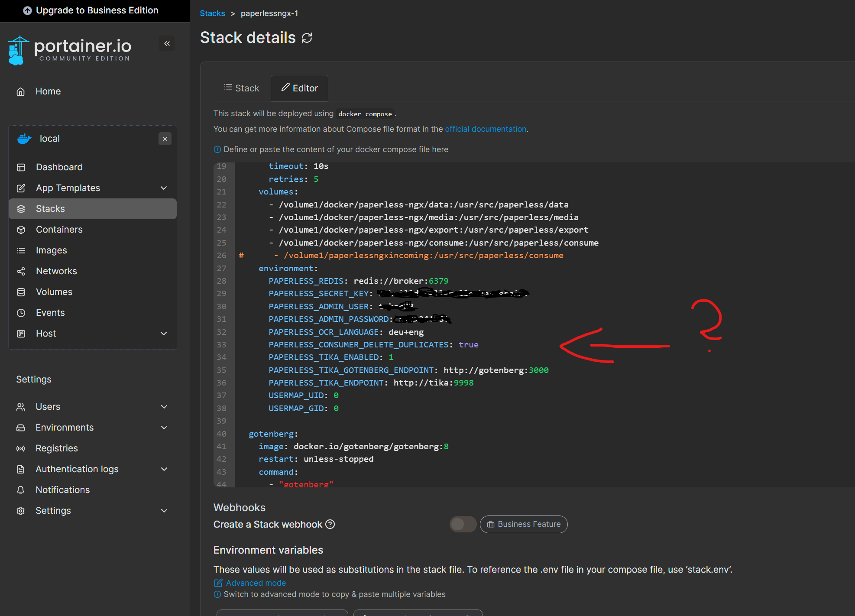Click the Editor tab pencil icon

tap(285, 88)
